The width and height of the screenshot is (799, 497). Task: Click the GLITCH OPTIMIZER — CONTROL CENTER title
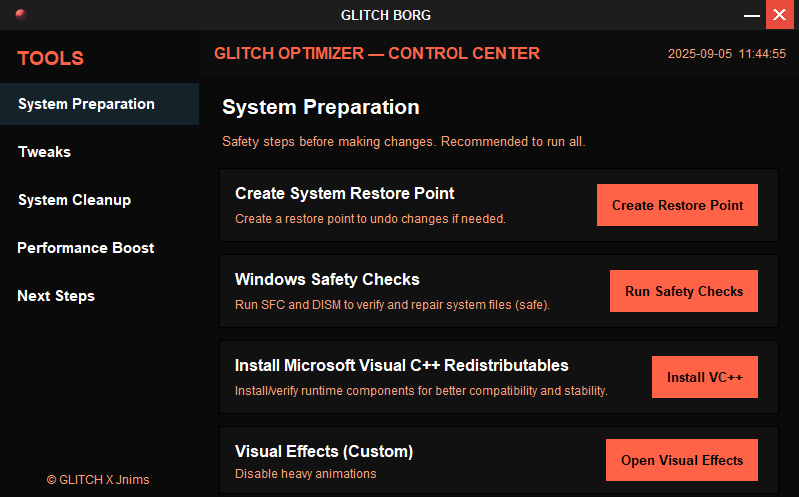tap(377, 53)
